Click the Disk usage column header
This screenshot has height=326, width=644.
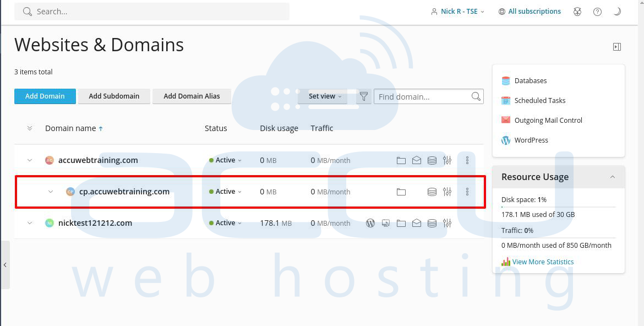point(279,129)
